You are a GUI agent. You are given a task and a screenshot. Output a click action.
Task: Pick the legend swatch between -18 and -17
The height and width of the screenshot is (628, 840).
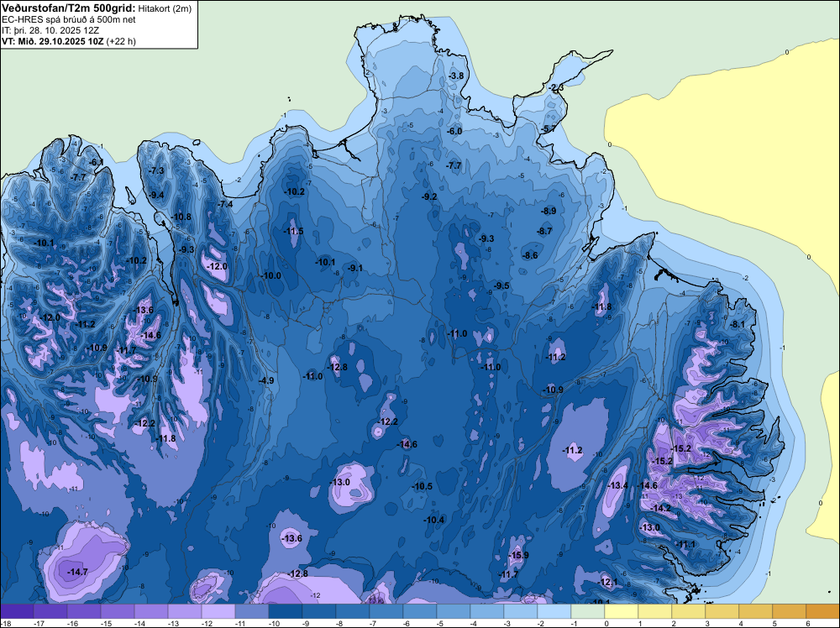tap(17, 611)
